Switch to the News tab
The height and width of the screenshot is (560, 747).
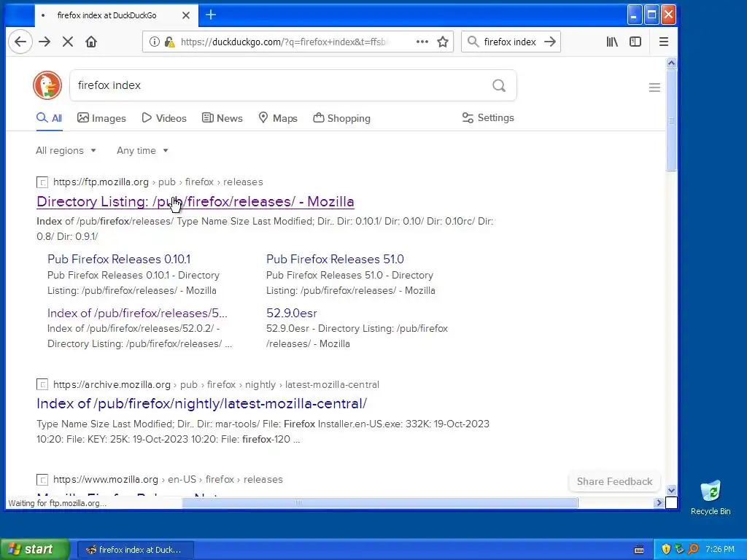click(x=222, y=118)
